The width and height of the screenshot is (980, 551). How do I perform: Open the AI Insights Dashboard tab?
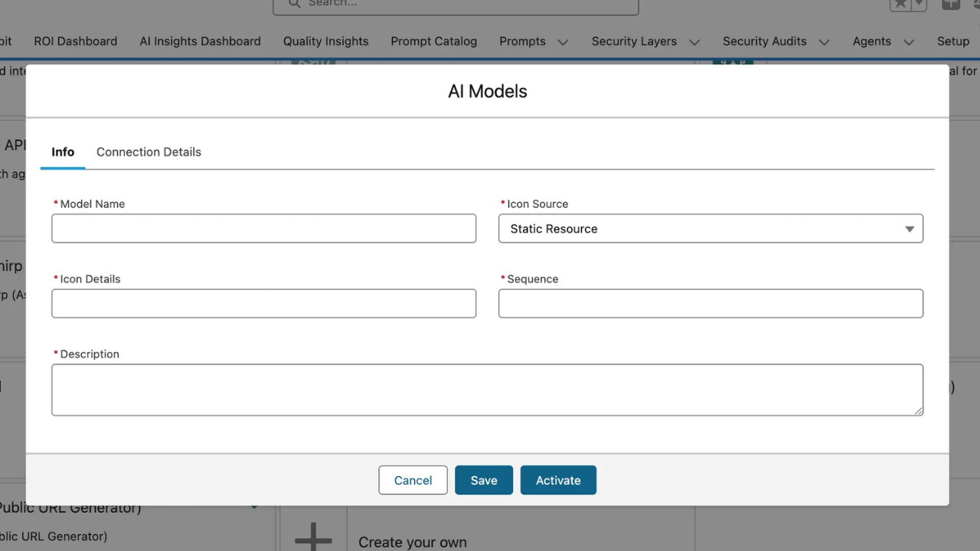pyautogui.click(x=200, y=41)
